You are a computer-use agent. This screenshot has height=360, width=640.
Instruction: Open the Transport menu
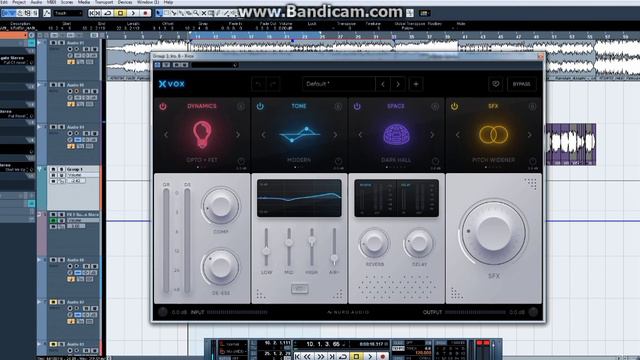[x=104, y=2]
